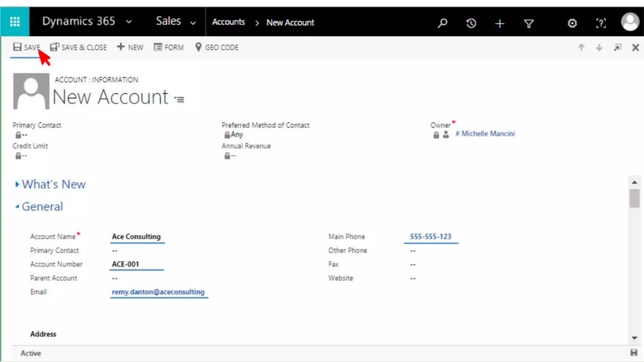644x362 pixels.
Task: Open owner Michelle Mancini link
Action: tap(488, 134)
